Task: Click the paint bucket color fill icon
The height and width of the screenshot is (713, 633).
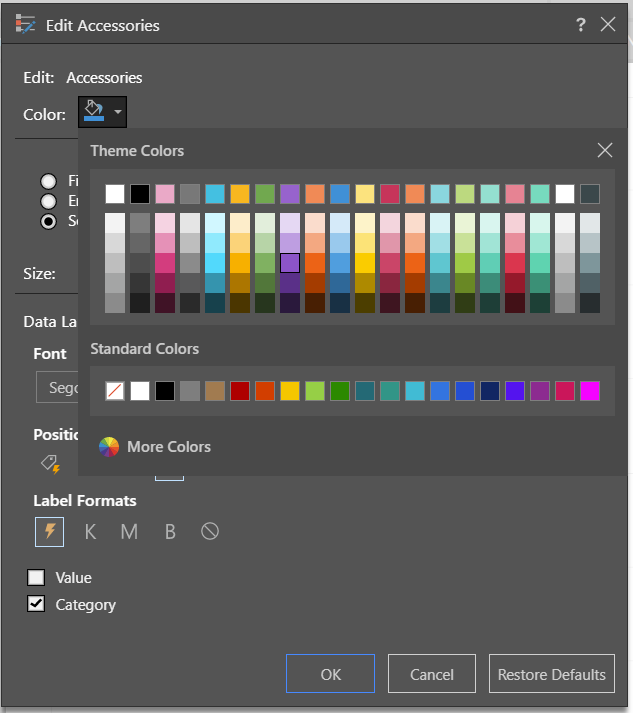Action: pyautogui.click(x=95, y=112)
